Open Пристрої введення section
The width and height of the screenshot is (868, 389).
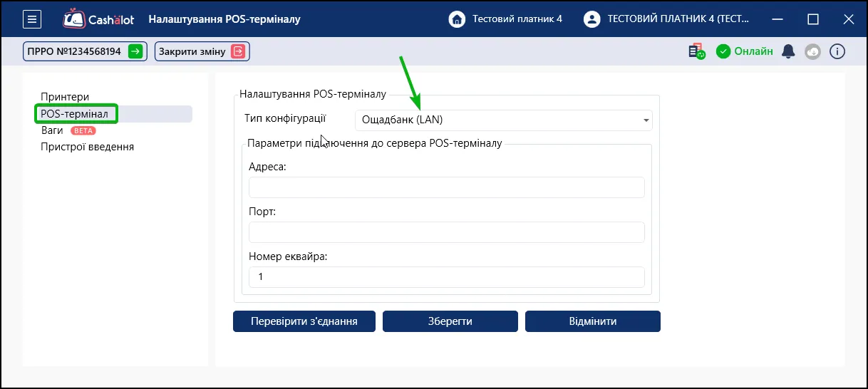tap(87, 147)
